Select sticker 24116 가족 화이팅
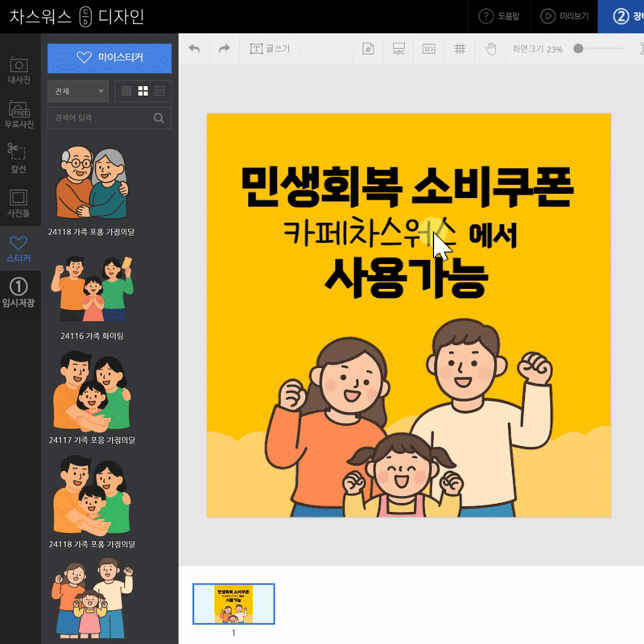This screenshot has width=644, height=644. [92, 288]
